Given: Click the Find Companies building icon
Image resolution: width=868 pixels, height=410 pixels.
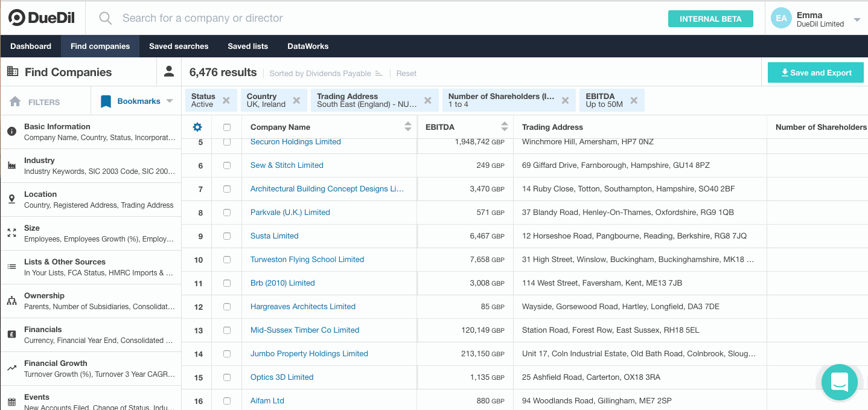Looking at the screenshot, I should pos(12,71).
